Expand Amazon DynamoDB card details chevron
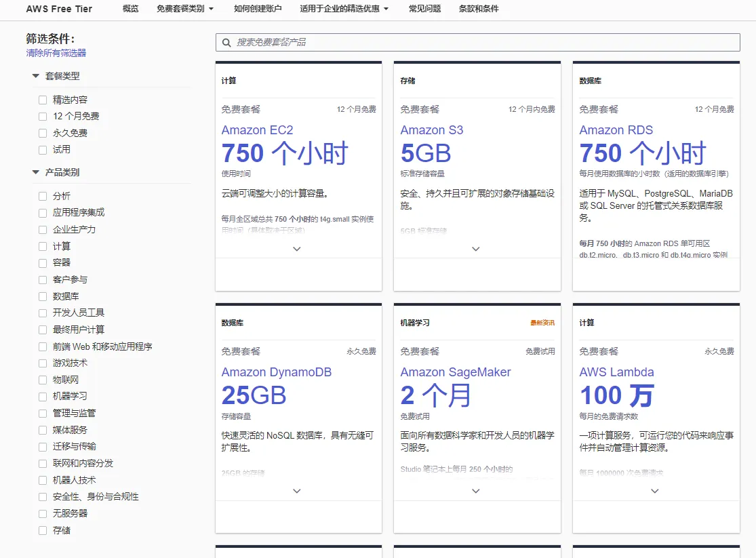This screenshot has height=558, width=756. [x=297, y=491]
